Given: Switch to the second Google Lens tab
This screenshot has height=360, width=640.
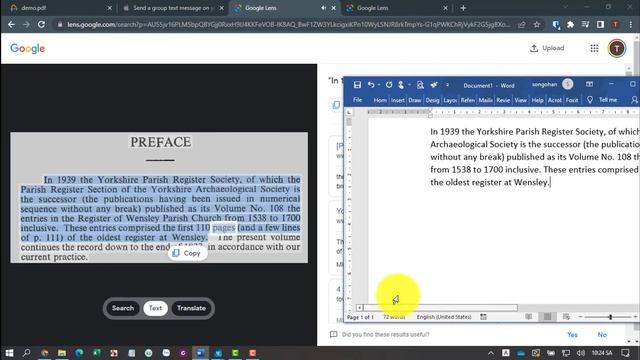Looking at the screenshot, I should pyautogui.click(x=396, y=8).
